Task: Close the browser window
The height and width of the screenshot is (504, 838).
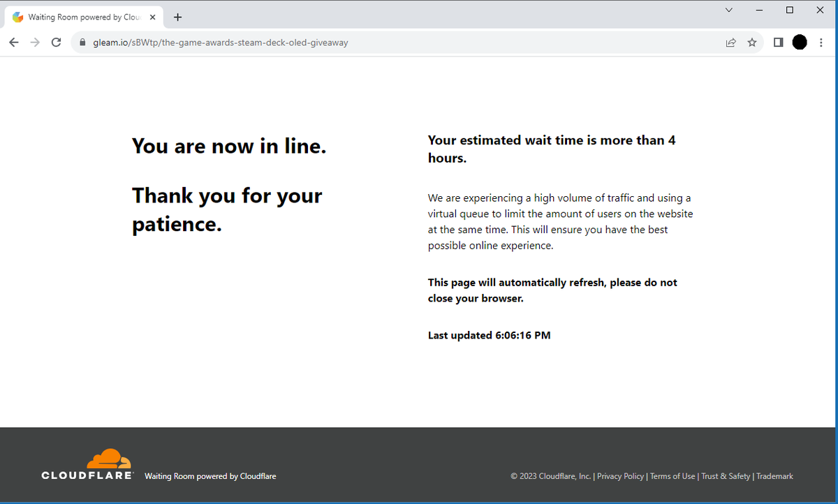Action: [821, 10]
